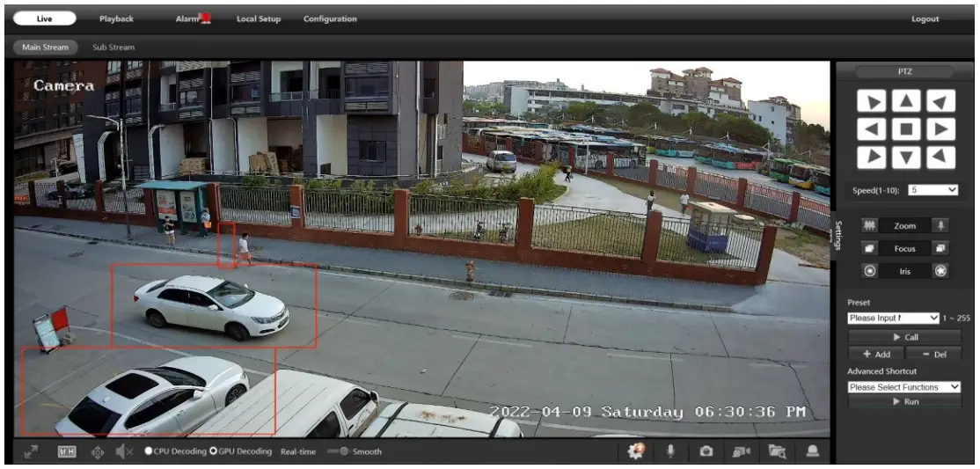Move camera diagonally down-left in PTZ pad
The height and width of the screenshot is (469, 980).
click(871, 158)
